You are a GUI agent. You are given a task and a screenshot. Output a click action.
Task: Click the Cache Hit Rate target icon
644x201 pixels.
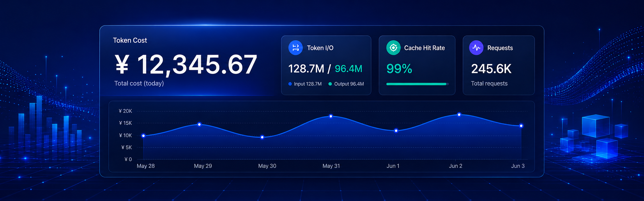pos(393,48)
